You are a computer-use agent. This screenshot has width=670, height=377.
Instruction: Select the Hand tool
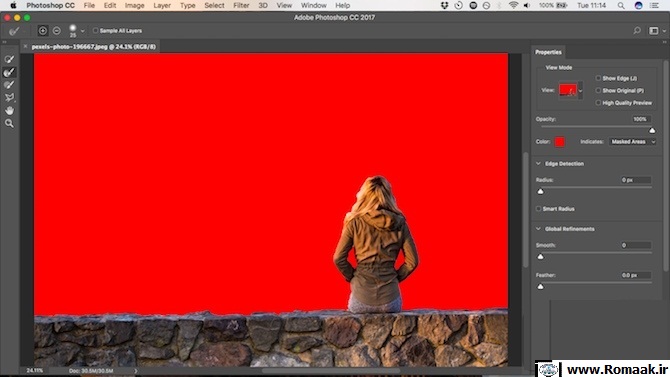pos(9,111)
